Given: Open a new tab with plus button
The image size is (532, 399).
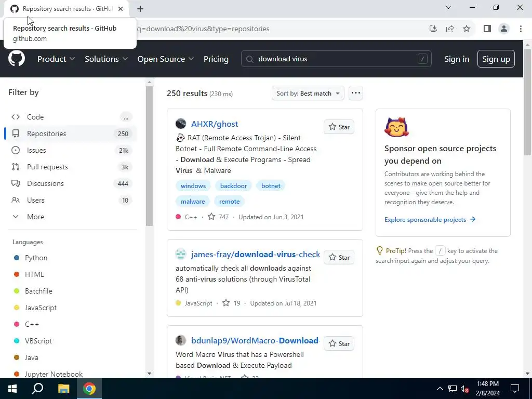Looking at the screenshot, I should [x=140, y=9].
